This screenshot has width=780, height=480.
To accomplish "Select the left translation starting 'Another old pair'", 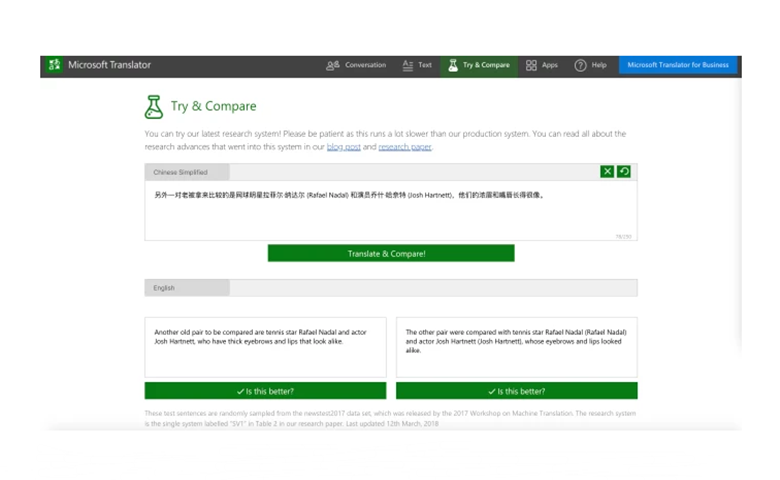I will pyautogui.click(x=265, y=347).
